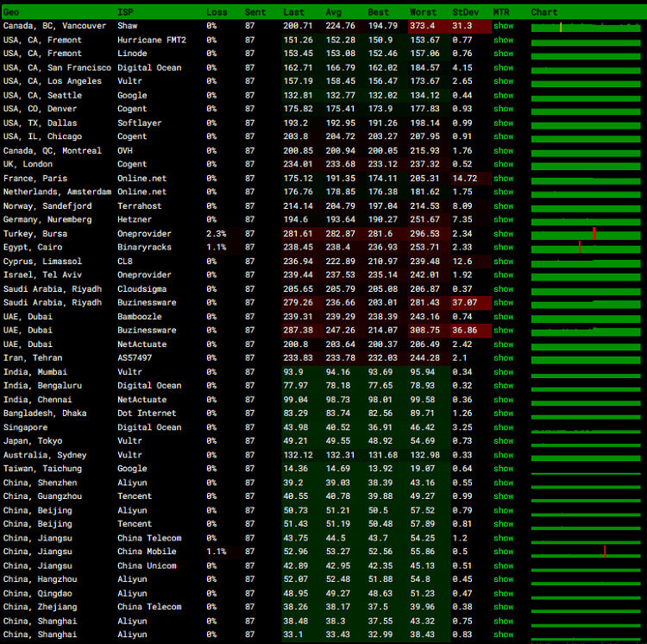Image resolution: width=647 pixels, height=644 pixels.
Task: Click latency chart for Egypt Cairo
Action: pyautogui.click(x=586, y=247)
